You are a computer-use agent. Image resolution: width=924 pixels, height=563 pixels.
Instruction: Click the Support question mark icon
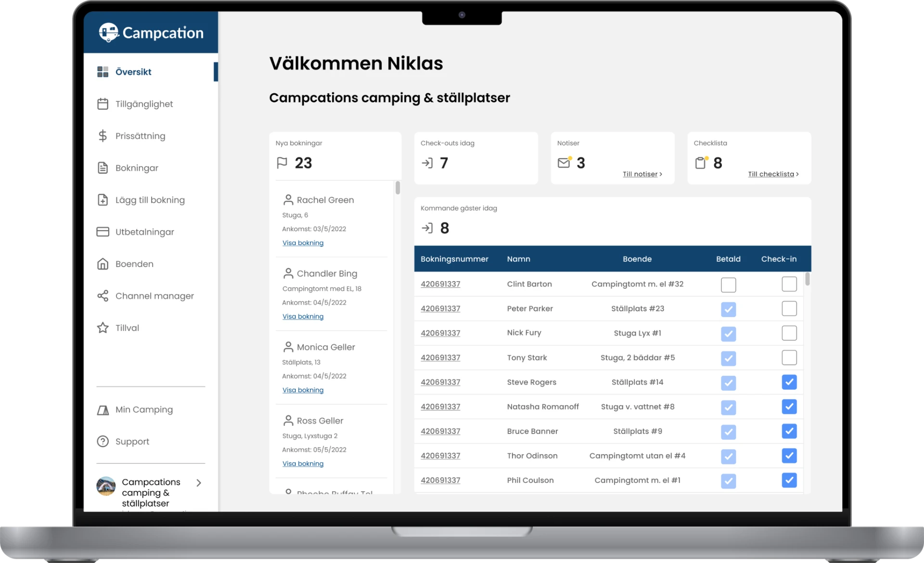tap(103, 441)
